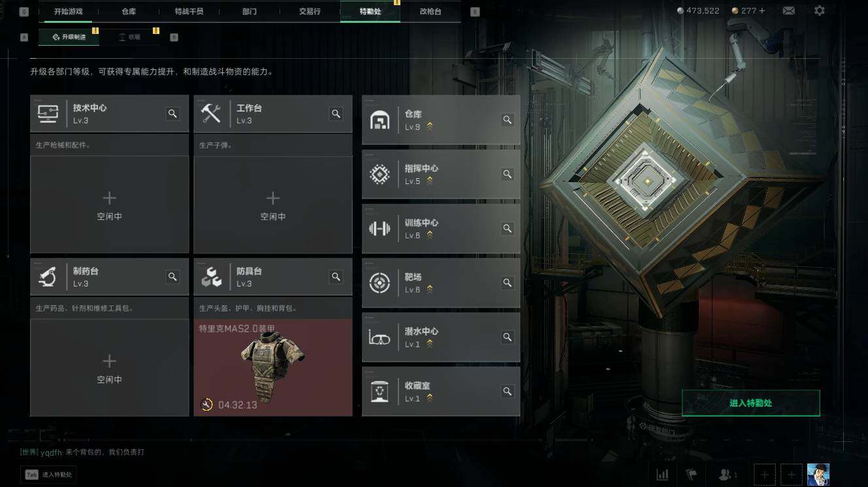Click upgrade chevrons next to 指挥中心 Lv.5
868x487 pixels.
430,181
